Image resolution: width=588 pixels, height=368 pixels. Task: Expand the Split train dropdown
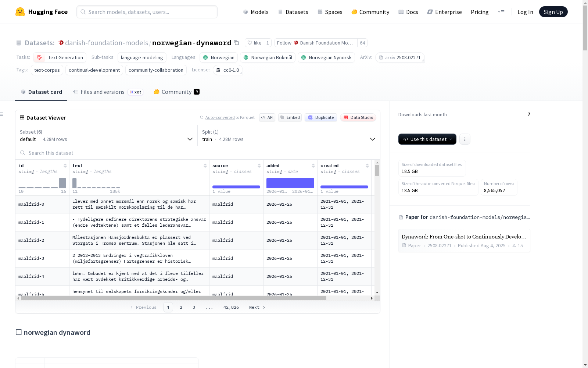tap(289, 135)
